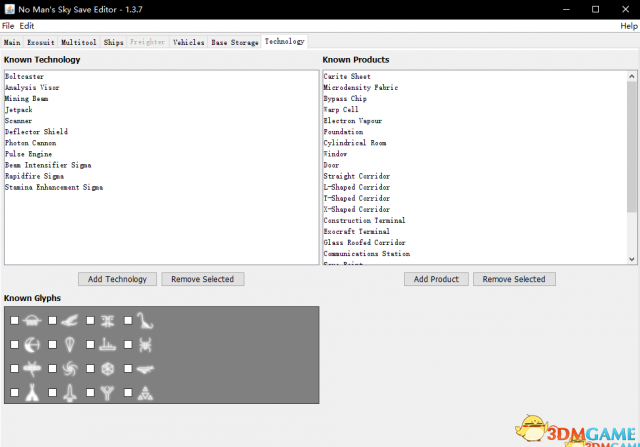Select Photon Cannon in technology list
Image resolution: width=640 pixels, height=447 pixels.
coord(162,143)
